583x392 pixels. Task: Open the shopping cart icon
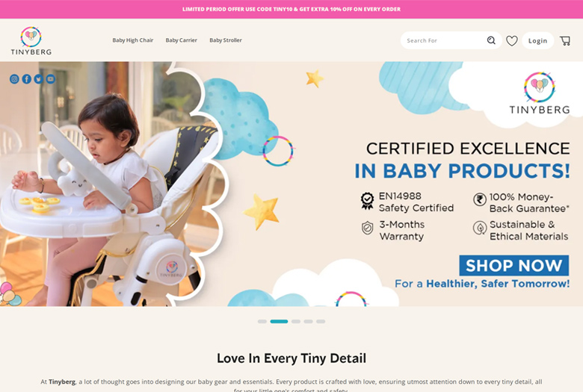tap(565, 40)
